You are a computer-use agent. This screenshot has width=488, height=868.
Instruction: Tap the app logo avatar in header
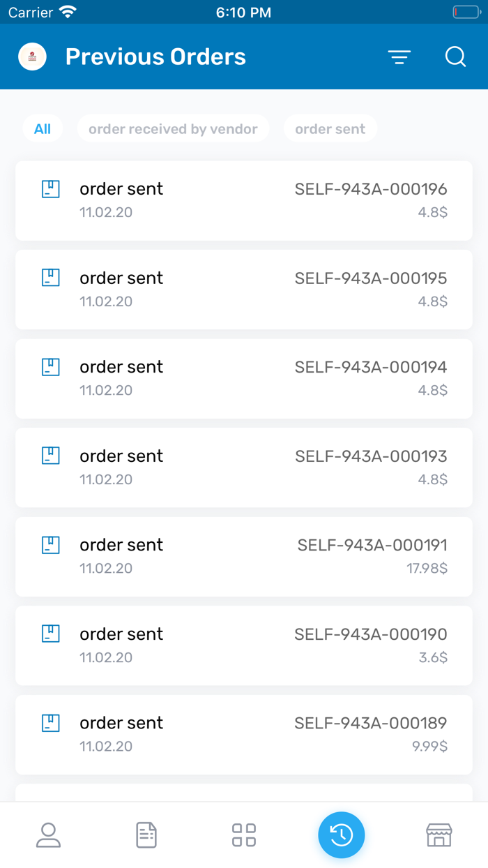pyautogui.click(x=32, y=57)
